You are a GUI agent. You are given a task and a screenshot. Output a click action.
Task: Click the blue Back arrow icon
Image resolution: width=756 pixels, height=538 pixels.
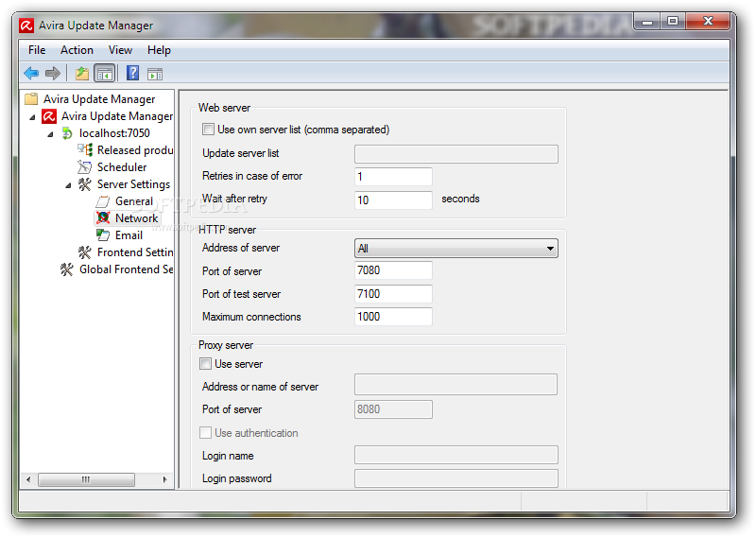31,74
